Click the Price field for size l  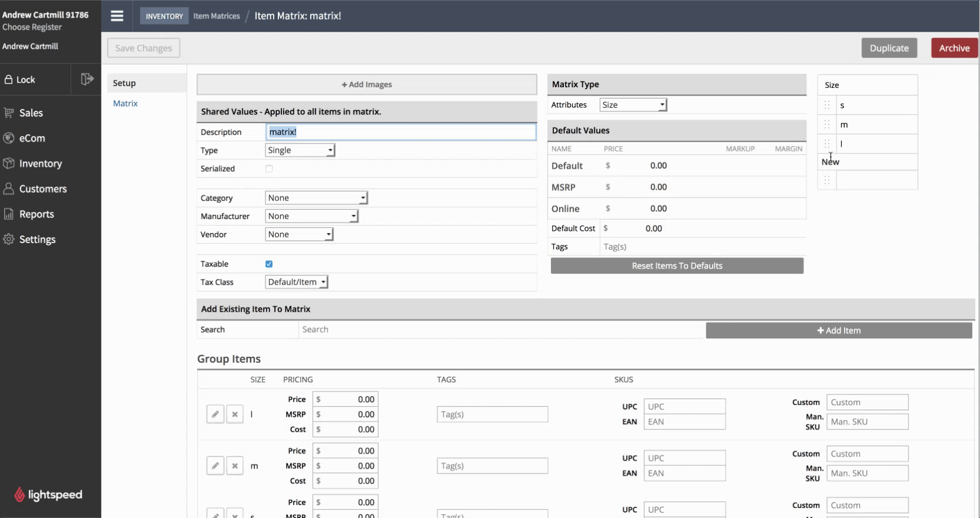(346, 399)
